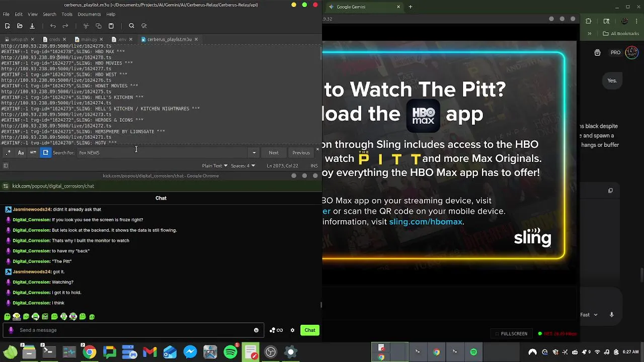Click the Paste clipboard icon
Viewport: 644px width, 362px height.
point(111,26)
